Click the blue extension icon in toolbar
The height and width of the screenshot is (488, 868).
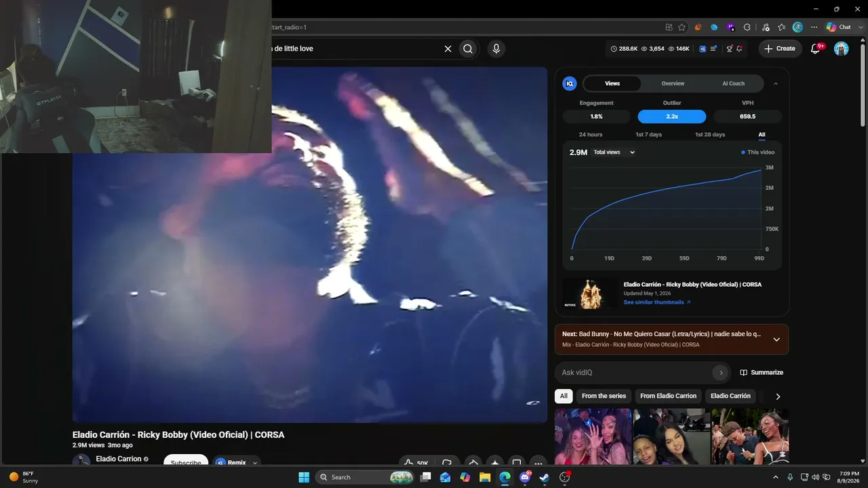714,27
